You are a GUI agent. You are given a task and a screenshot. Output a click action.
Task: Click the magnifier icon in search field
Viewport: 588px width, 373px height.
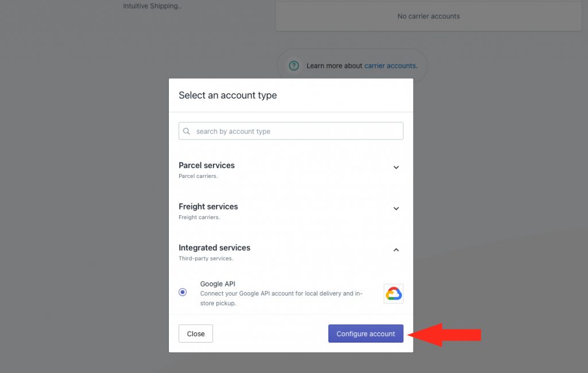[x=187, y=131]
